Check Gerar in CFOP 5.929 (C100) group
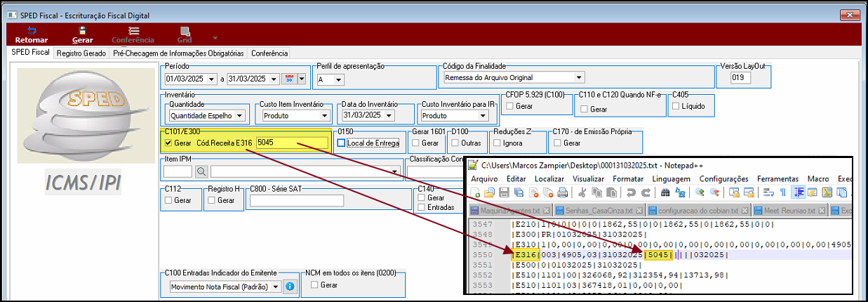This screenshot has width=868, height=302. coord(509,106)
